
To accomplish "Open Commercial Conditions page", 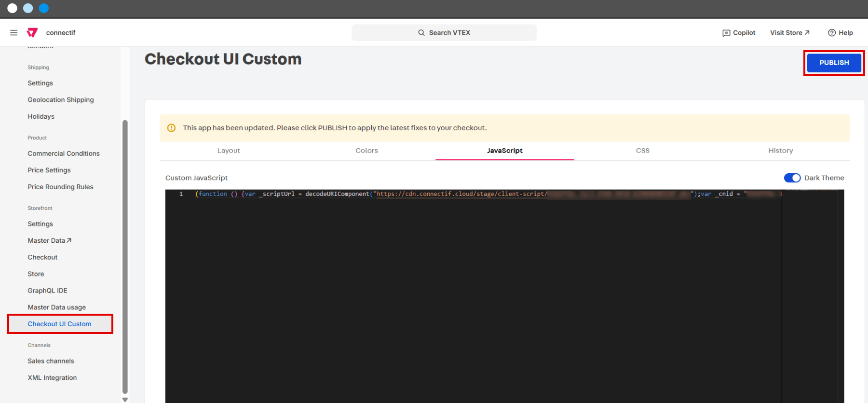I will (x=64, y=153).
